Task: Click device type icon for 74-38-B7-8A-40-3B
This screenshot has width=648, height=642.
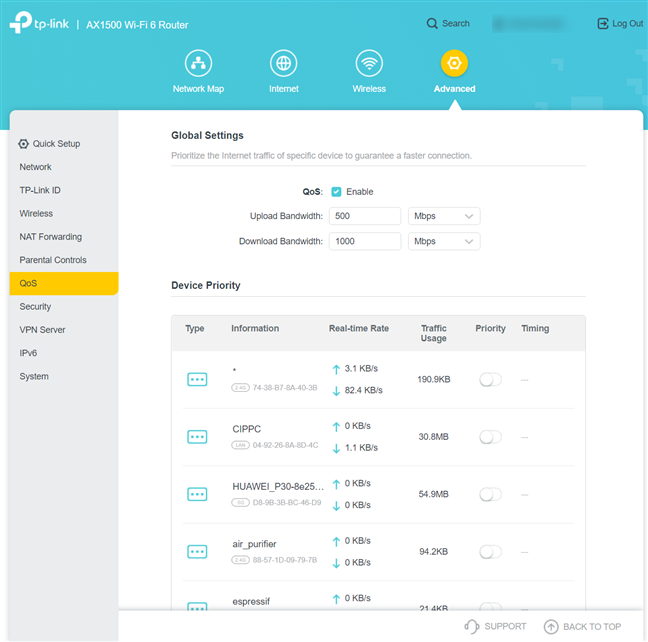Action: (x=197, y=379)
